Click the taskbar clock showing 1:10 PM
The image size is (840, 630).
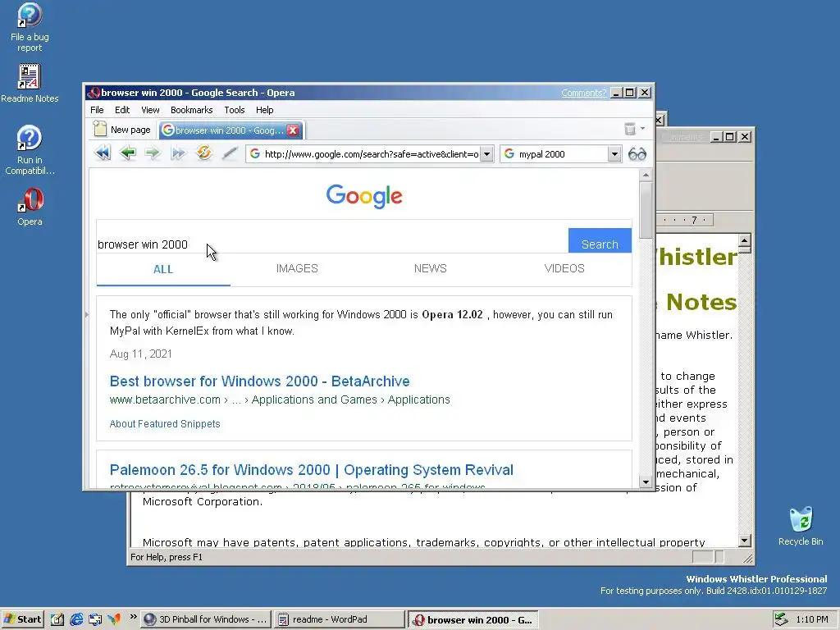811,619
